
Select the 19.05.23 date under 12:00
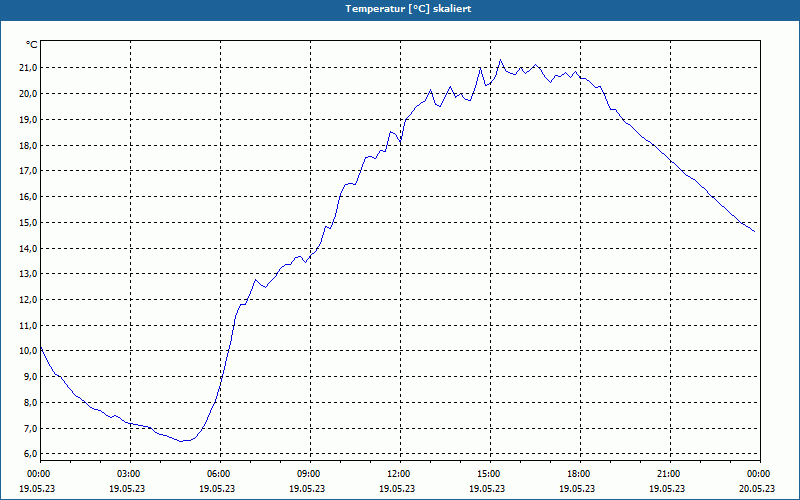[x=397, y=488]
